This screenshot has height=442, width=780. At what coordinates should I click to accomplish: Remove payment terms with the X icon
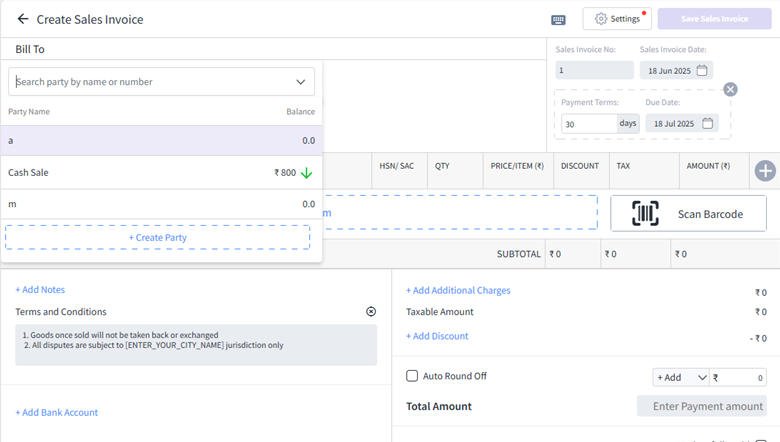730,90
